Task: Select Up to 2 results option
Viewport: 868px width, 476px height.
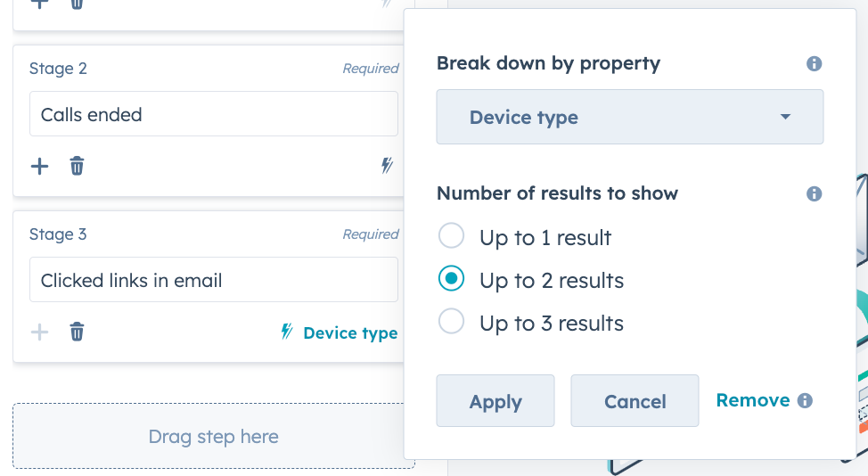Action: (x=451, y=278)
